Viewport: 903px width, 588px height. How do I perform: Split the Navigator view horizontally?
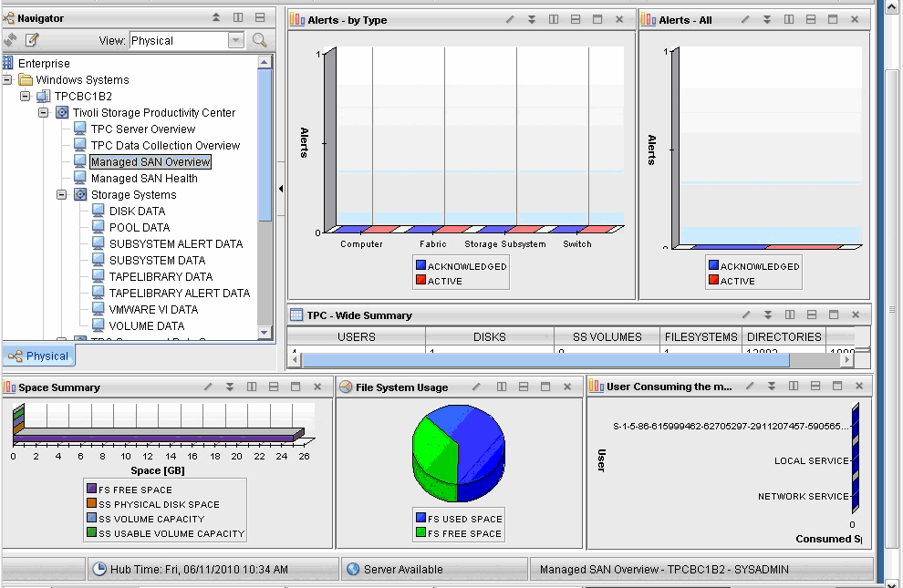[260, 18]
